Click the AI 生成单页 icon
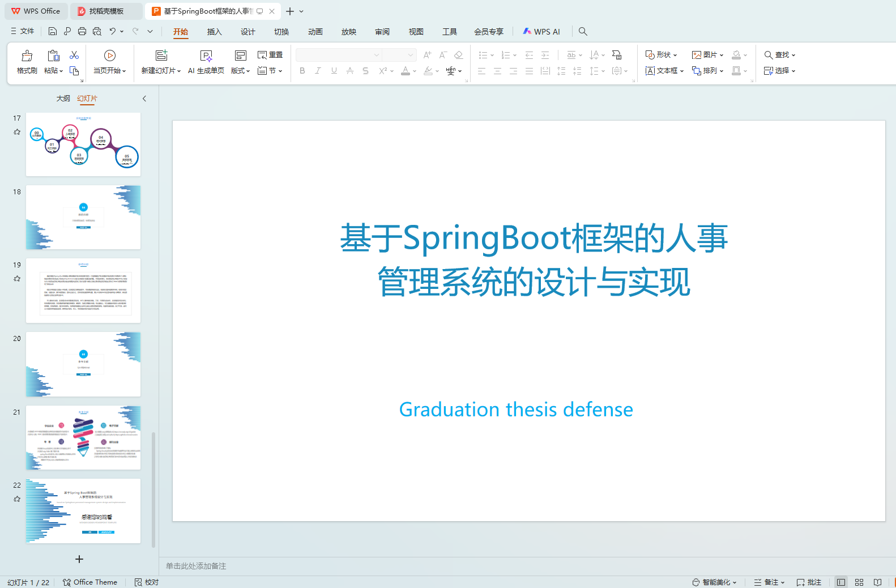 coord(206,56)
